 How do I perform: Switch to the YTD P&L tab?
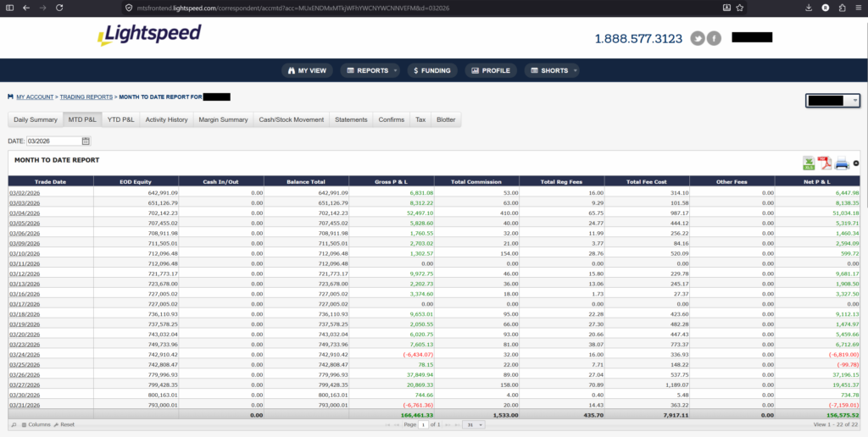[x=120, y=119]
